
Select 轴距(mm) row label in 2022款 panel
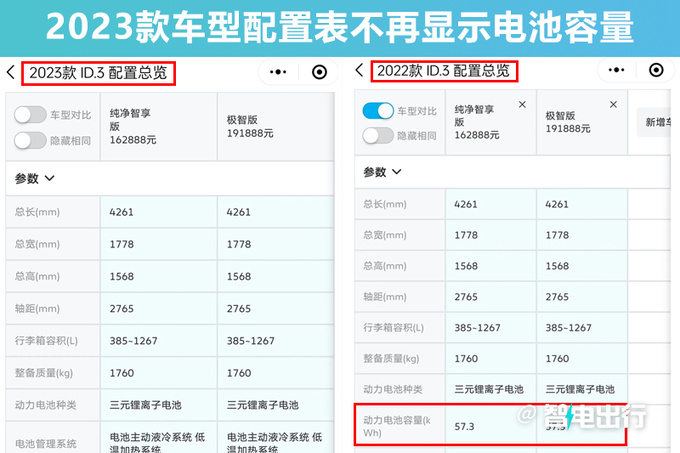pyautogui.click(x=385, y=297)
